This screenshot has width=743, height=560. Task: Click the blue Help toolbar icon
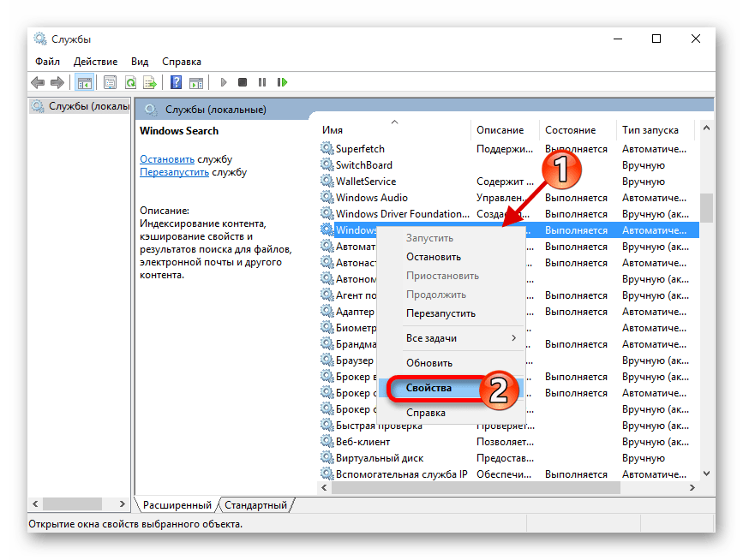point(176,83)
